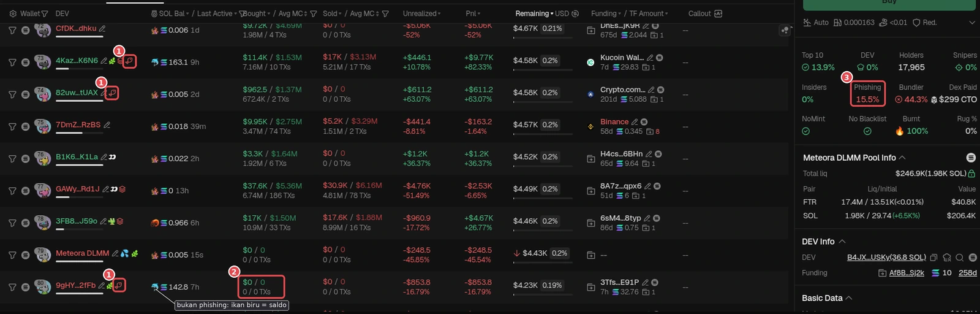Open the Bought column filter funnel
Image resolution: width=980 pixels, height=314 pixels.
(314, 13)
